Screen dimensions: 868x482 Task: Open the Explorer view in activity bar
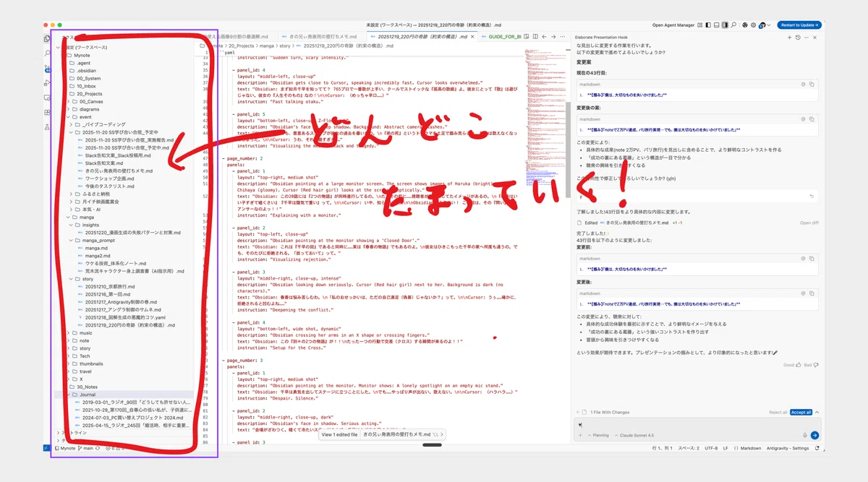click(47, 38)
